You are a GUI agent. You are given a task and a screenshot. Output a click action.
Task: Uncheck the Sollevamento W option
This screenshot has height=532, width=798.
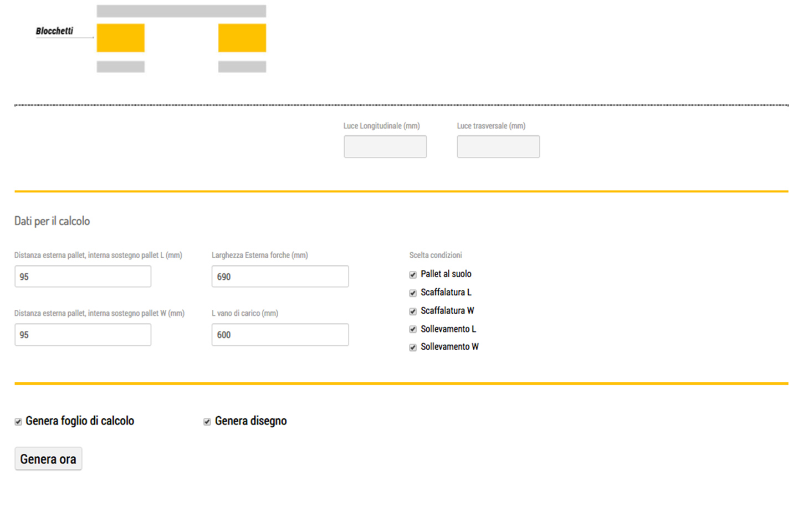(x=413, y=347)
